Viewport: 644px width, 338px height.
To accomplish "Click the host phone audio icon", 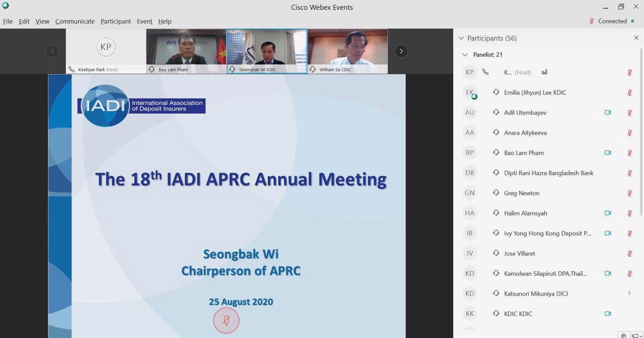I will point(486,72).
